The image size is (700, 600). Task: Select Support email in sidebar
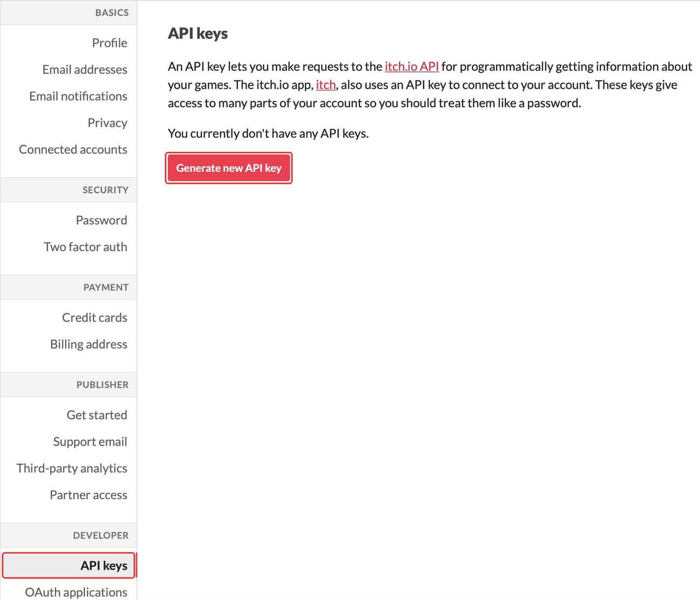(90, 442)
